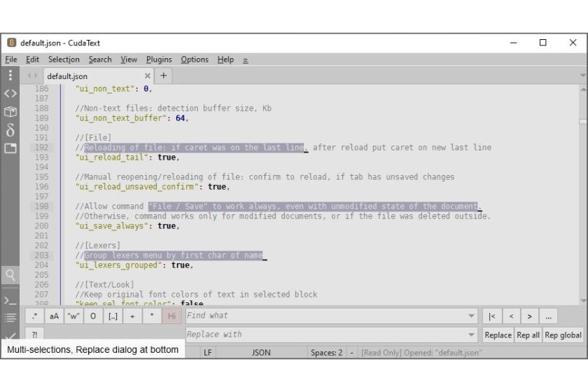This screenshot has height=392, width=588.
Task: Expand Replace with history dropdown
Action: (x=471, y=335)
